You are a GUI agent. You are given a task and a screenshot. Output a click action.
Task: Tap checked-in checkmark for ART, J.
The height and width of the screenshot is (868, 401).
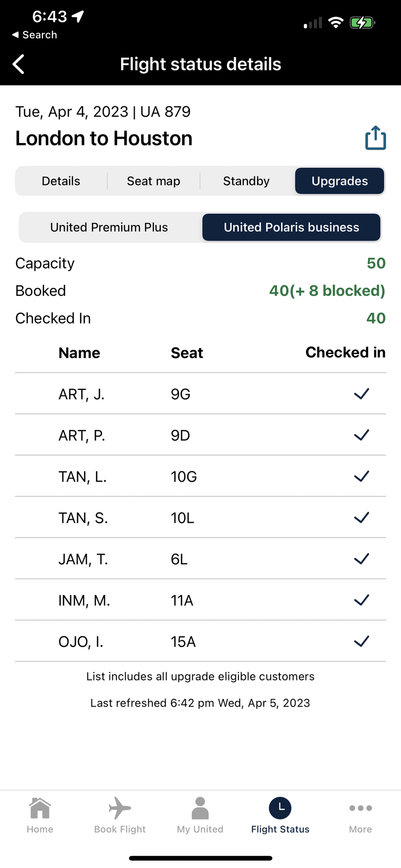point(361,394)
